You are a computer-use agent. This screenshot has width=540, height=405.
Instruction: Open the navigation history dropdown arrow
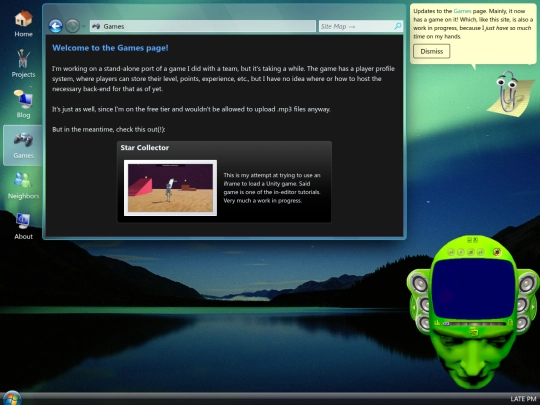pyautogui.click(x=84, y=26)
